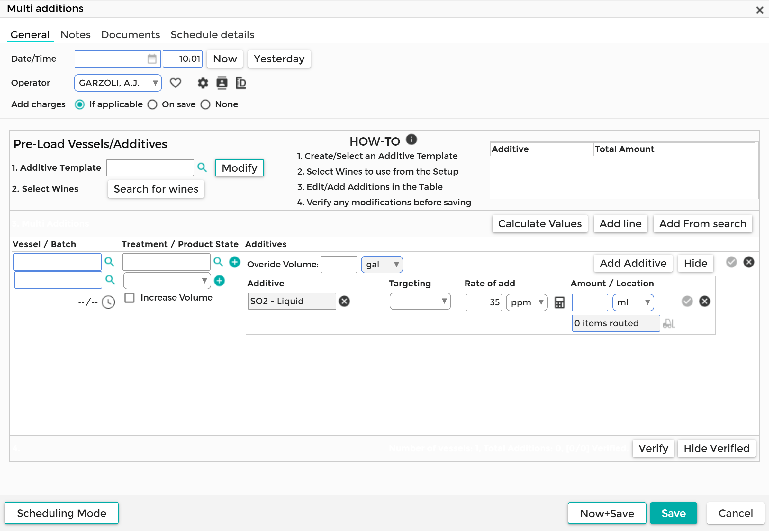The image size is (769, 532).
Task: Click the teal Save button
Action: tap(673, 514)
